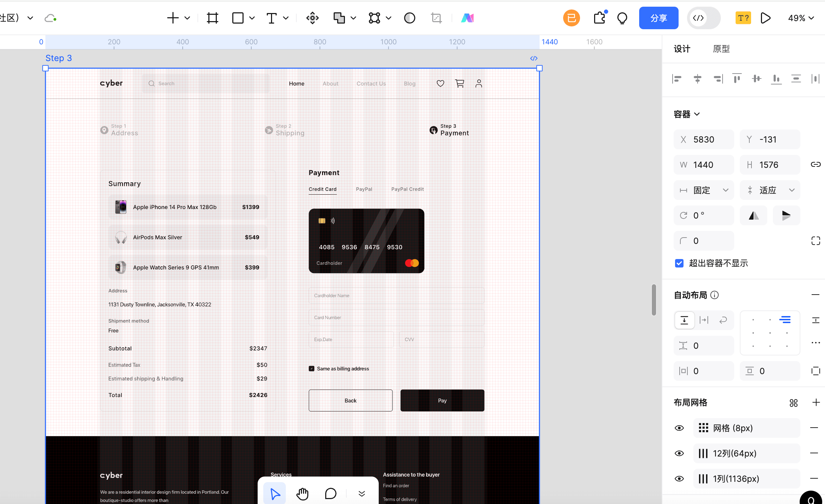Select the frame tool in toolbar

tap(213, 18)
